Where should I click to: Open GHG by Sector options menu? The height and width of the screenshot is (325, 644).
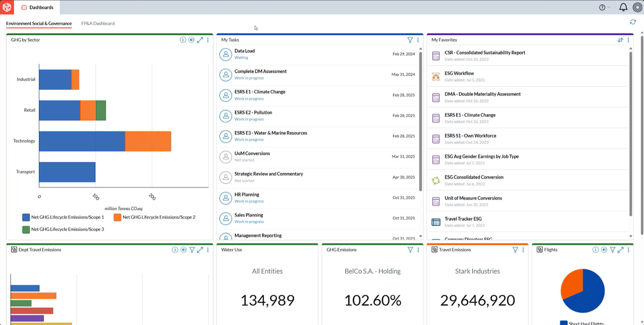[208, 40]
